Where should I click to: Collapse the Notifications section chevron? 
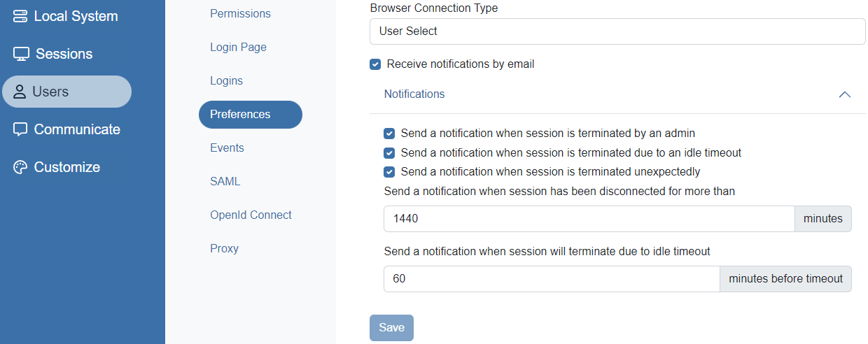tap(844, 94)
